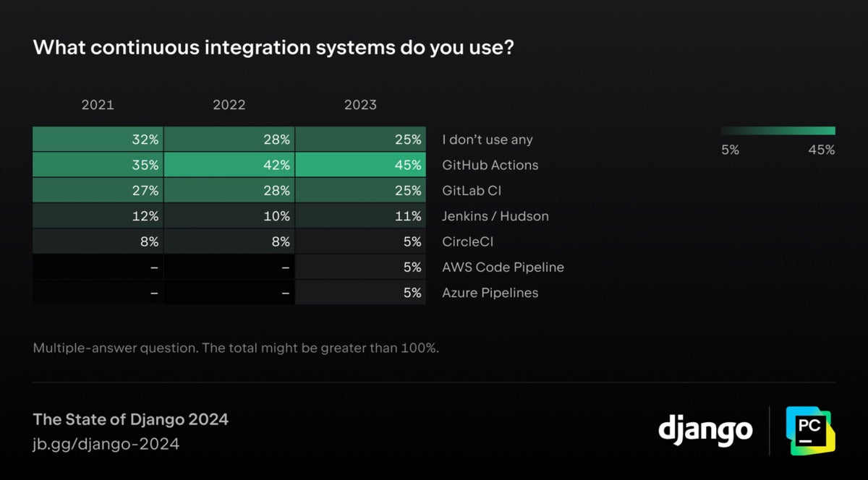
Task: Click the 12% Jenkins / Hudson cell
Action: 98,216
